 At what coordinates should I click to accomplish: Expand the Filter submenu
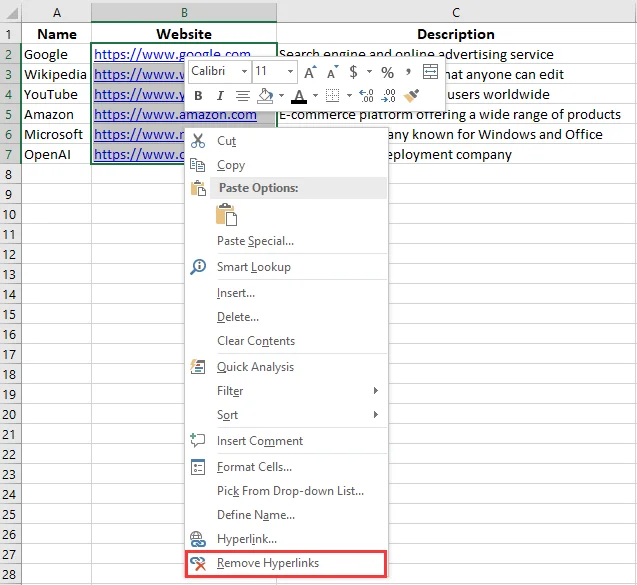tap(286, 391)
